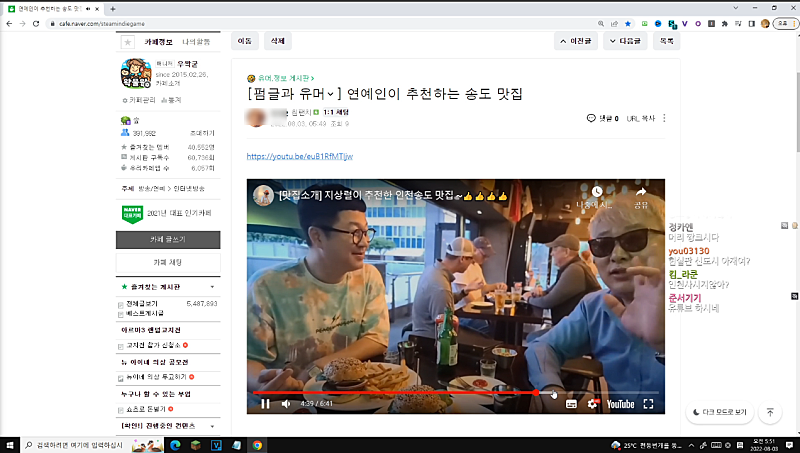Viewport: 800px width, 453px height.
Task: Click the YouTube logo in the player
Action: click(x=619, y=404)
